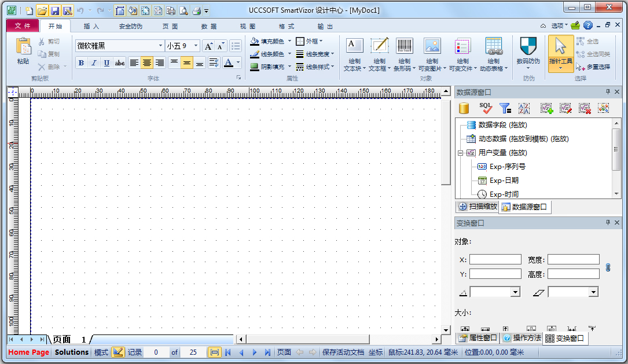Viewport: 628px width, 364px height.
Task: Click the Shrink Font icon
Action: point(221,46)
